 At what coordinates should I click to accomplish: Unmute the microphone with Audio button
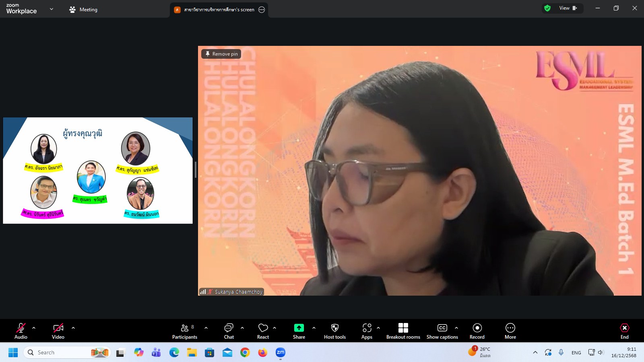click(21, 331)
